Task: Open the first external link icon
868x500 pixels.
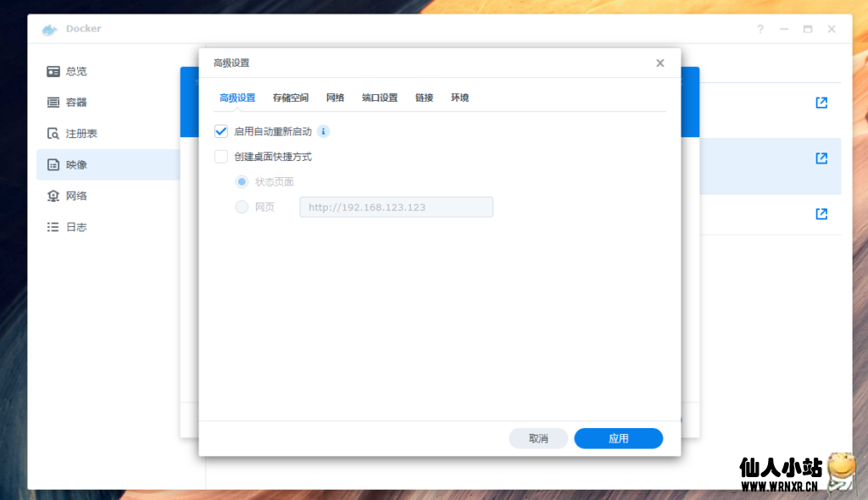Action: tap(821, 103)
